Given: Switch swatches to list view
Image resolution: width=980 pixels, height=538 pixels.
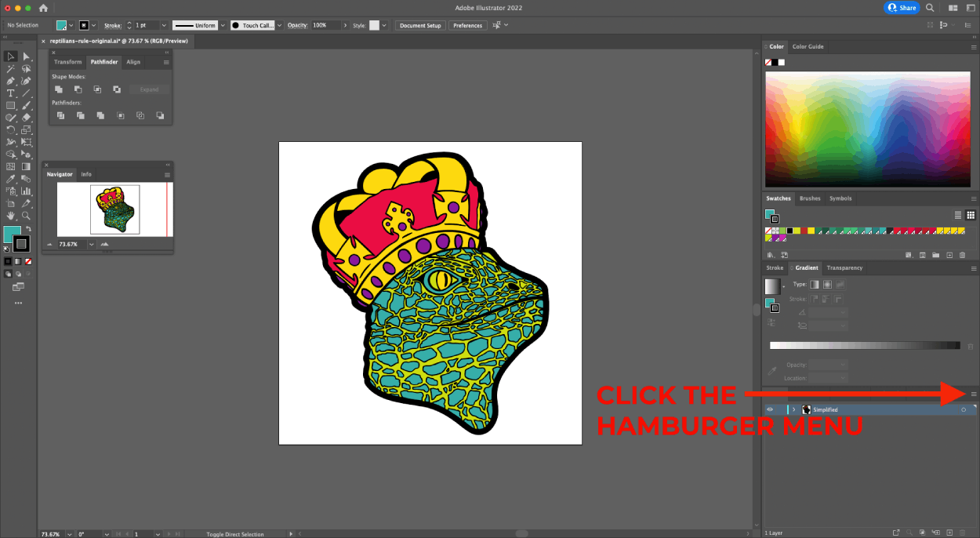Looking at the screenshot, I should [x=958, y=215].
